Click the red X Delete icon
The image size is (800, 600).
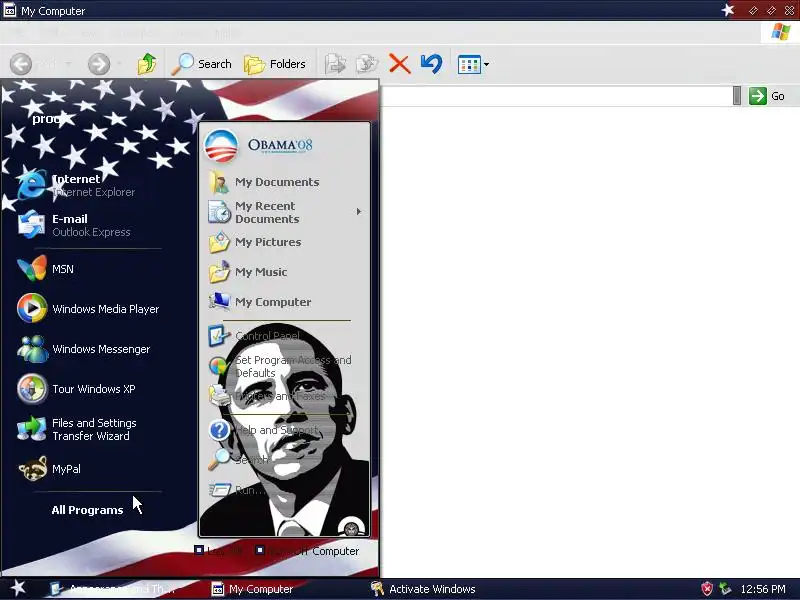point(399,64)
